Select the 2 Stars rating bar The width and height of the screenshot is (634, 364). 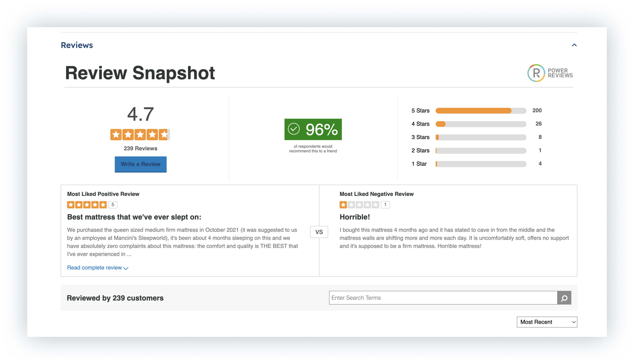tap(481, 151)
